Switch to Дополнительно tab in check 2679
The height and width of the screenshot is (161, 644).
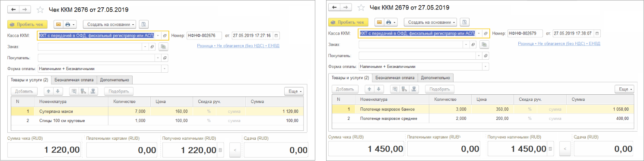click(435, 78)
